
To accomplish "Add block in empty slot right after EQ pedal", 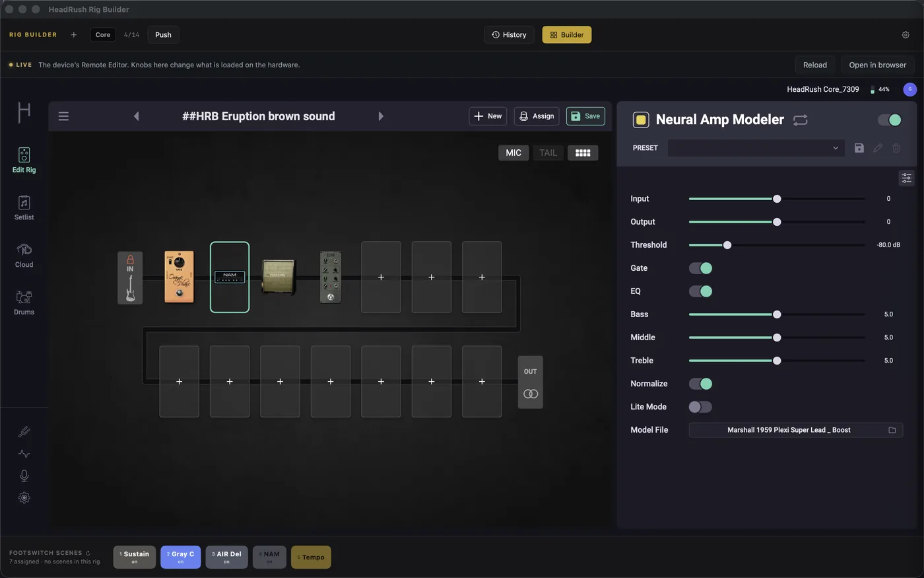I will pyautogui.click(x=381, y=277).
